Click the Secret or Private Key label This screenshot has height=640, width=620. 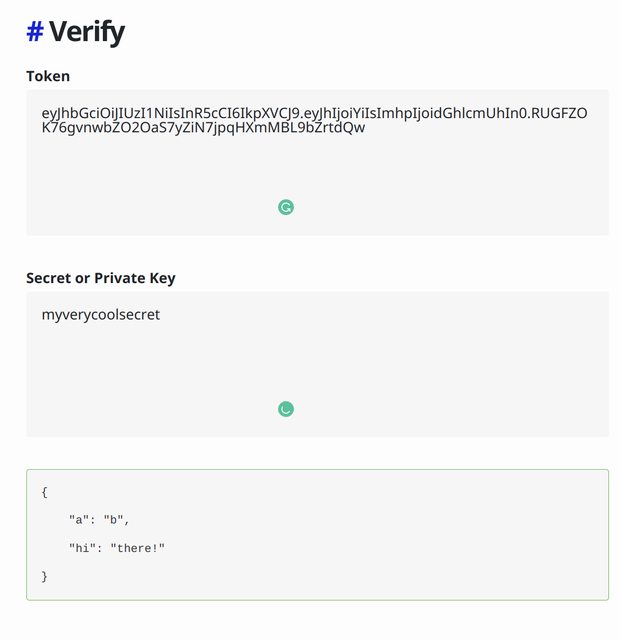100,277
